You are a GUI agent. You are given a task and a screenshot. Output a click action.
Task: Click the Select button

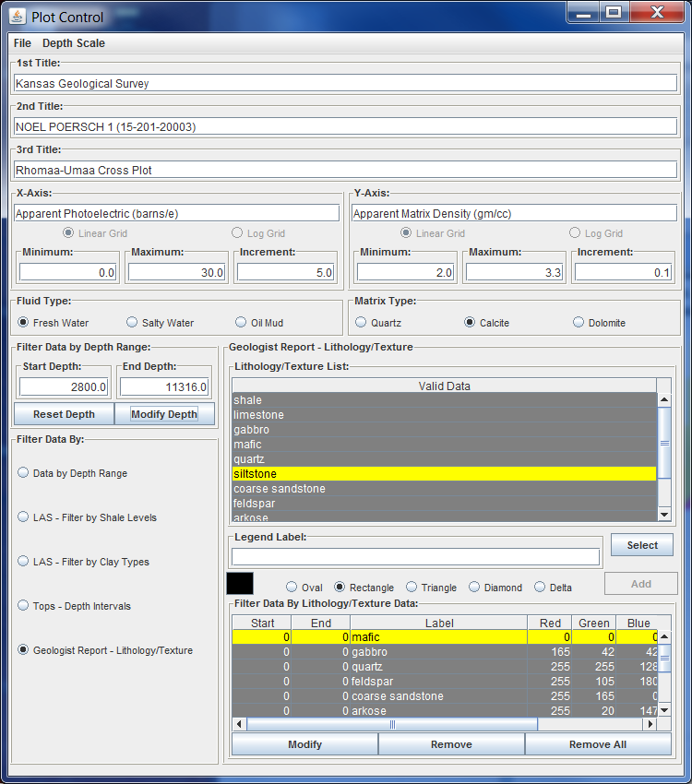tap(642, 545)
